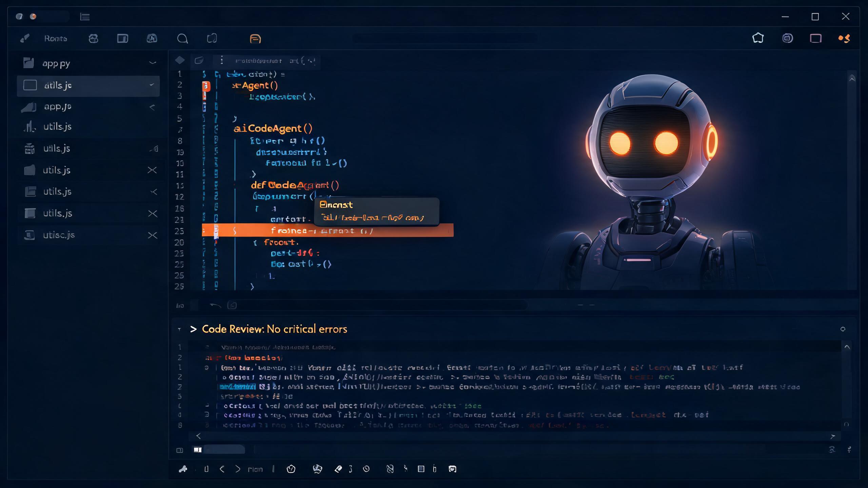The width and height of the screenshot is (868, 488).
Task: Click the empty search field in top toolbar
Action: 445,38
